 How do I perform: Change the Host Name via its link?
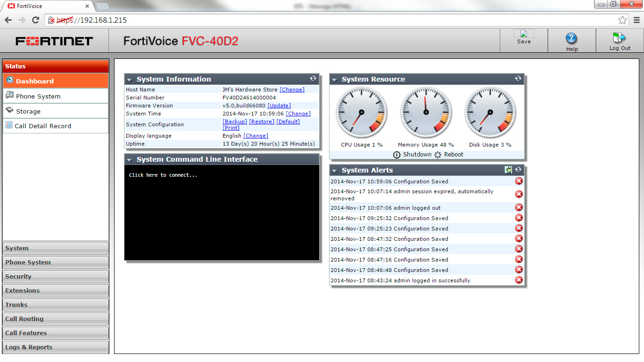click(x=292, y=90)
